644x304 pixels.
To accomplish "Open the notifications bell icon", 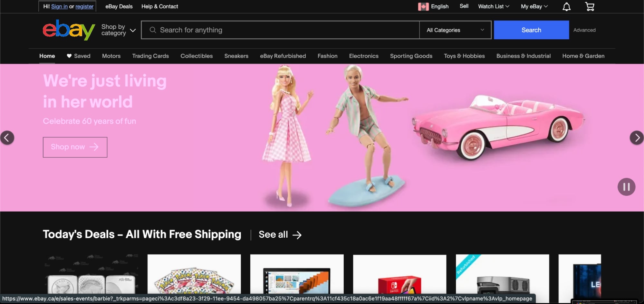I will pyautogui.click(x=566, y=7).
